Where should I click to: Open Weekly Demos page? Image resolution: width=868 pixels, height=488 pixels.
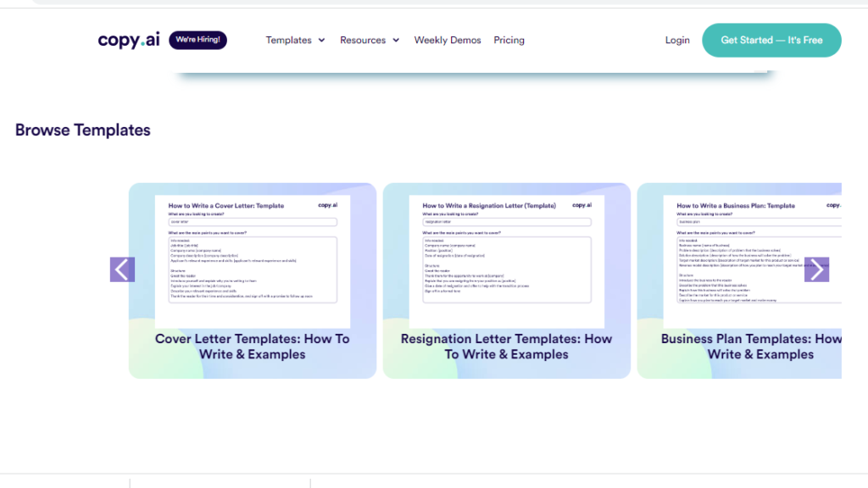[448, 40]
